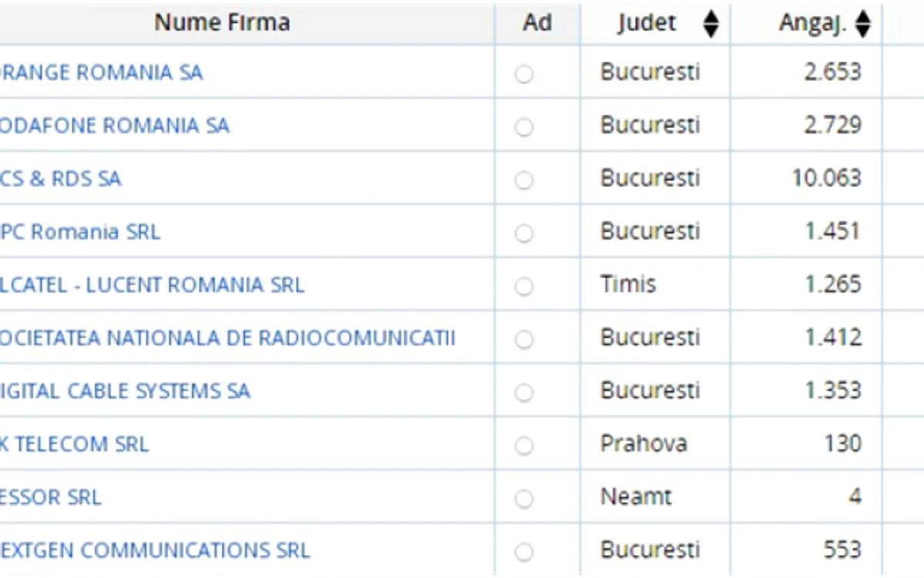Select radio button for VODAFONE ROMANIA SA
This screenshot has width=924, height=578.
[x=524, y=127]
